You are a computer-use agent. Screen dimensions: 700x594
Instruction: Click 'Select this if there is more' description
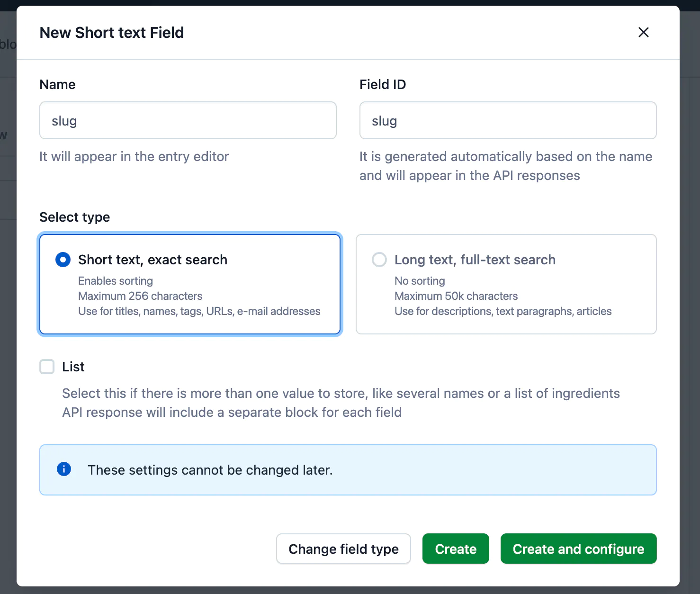[x=341, y=403]
